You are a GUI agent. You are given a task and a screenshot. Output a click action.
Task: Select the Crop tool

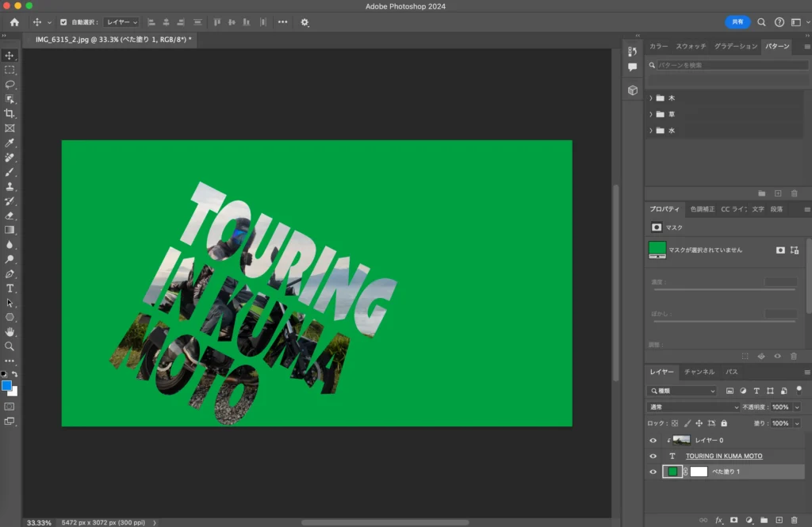click(x=10, y=113)
